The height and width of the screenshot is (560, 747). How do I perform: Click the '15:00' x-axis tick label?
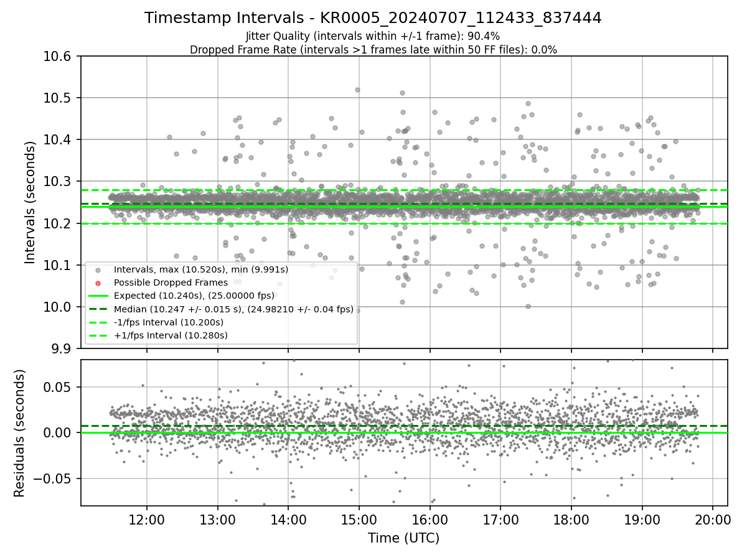pos(359,520)
